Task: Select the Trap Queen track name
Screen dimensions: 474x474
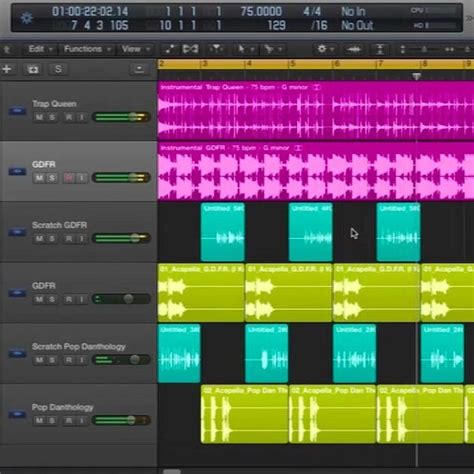Action: [54, 104]
